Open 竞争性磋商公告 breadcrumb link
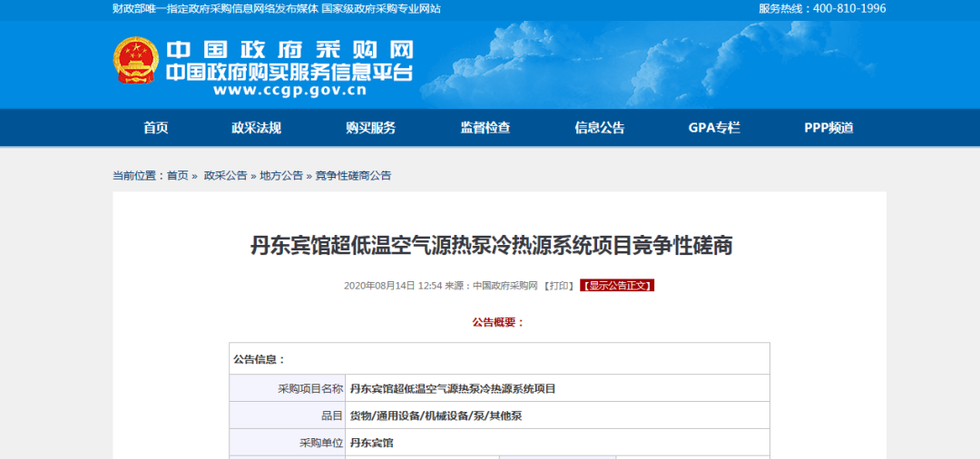The image size is (980, 459). (x=353, y=175)
